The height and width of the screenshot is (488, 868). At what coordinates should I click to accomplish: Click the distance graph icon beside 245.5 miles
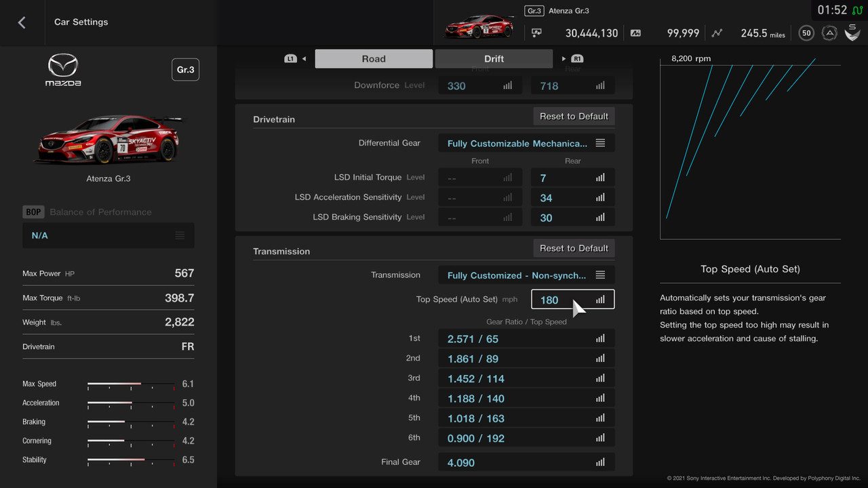717,33
